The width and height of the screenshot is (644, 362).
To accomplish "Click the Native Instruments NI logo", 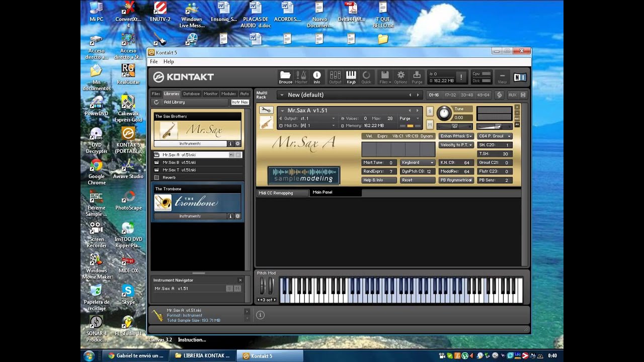I will click(520, 77).
